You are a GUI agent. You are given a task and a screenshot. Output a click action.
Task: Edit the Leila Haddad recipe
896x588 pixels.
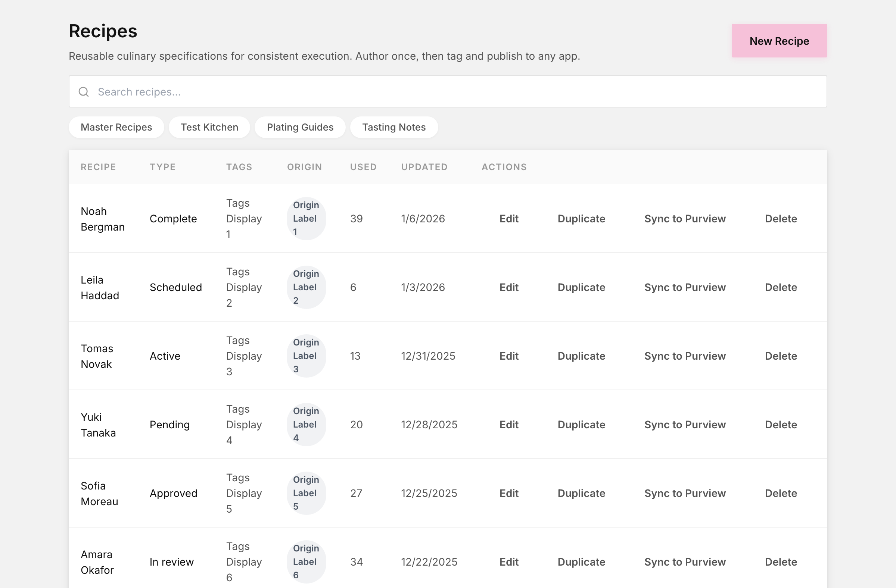(508, 287)
